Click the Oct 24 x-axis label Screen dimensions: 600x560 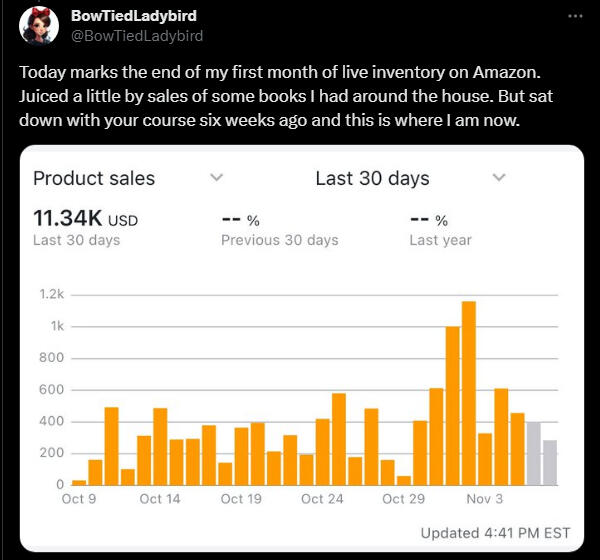pos(321,499)
